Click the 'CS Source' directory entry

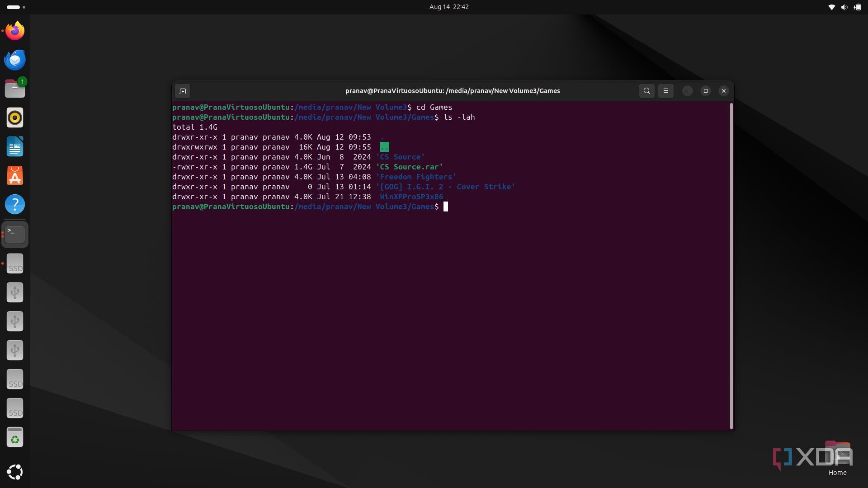tap(400, 157)
